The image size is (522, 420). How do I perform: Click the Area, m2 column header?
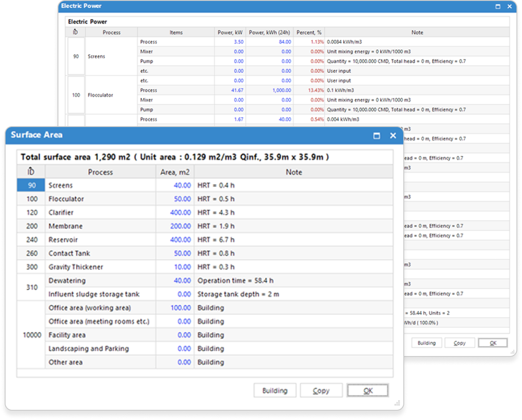(175, 172)
